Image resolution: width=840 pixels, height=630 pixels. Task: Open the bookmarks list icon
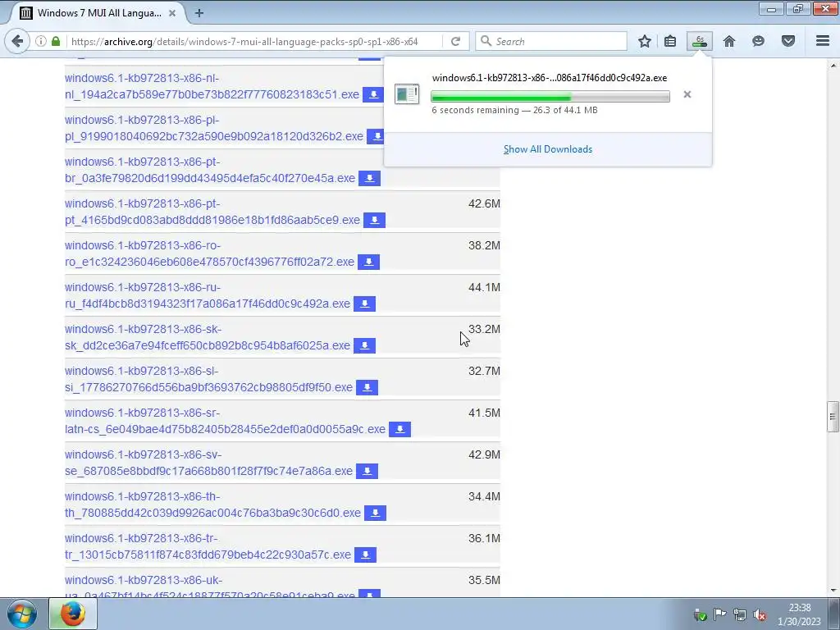(x=670, y=41)
